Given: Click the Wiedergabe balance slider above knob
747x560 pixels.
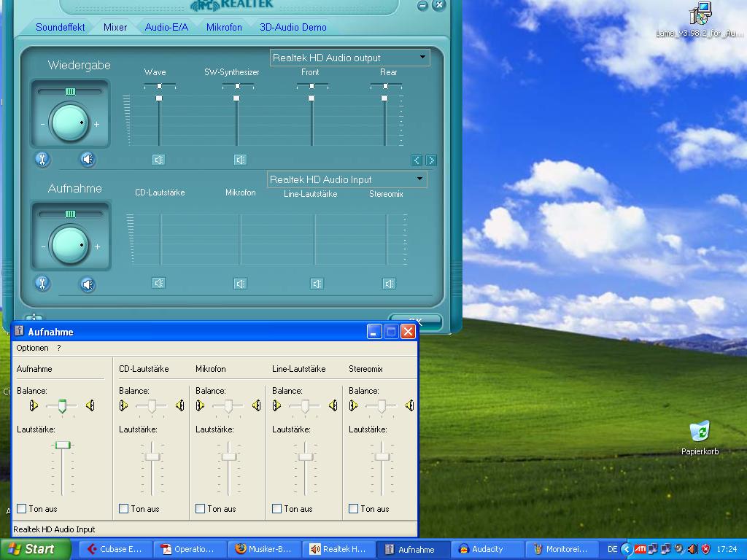Looking at the screenshot, I should click(x=70, y=91).
